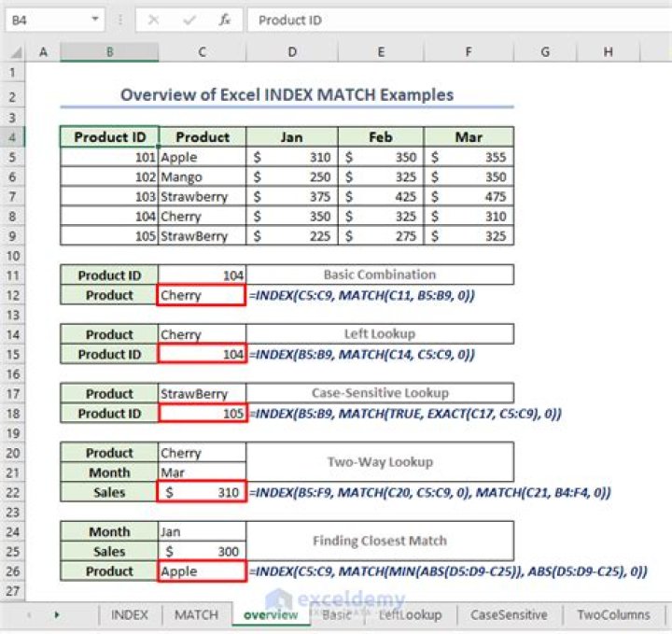Click the two-way INDEX formula in row 22
This screenshot has height=634, width=672.
(x=430, y=492)
